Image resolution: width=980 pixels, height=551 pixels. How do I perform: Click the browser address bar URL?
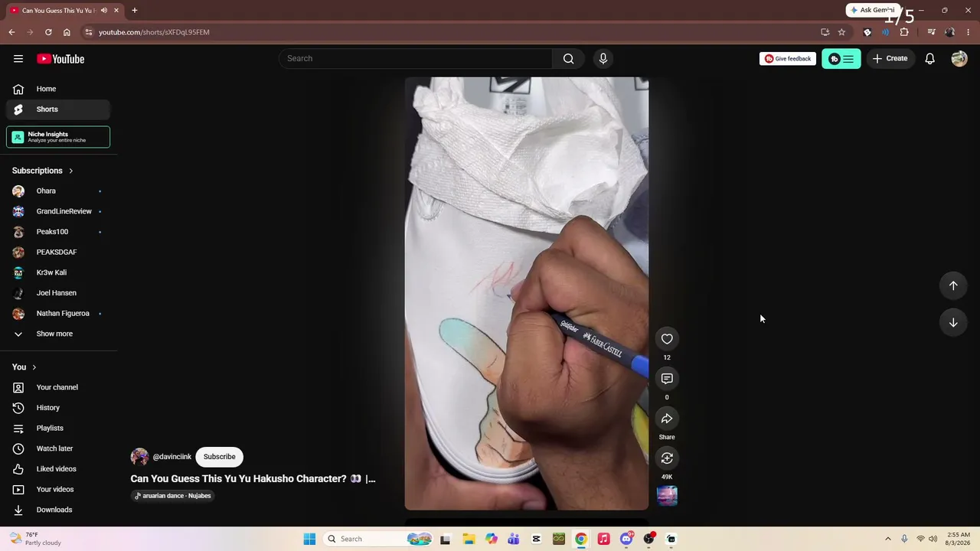[x=154, y=32]
